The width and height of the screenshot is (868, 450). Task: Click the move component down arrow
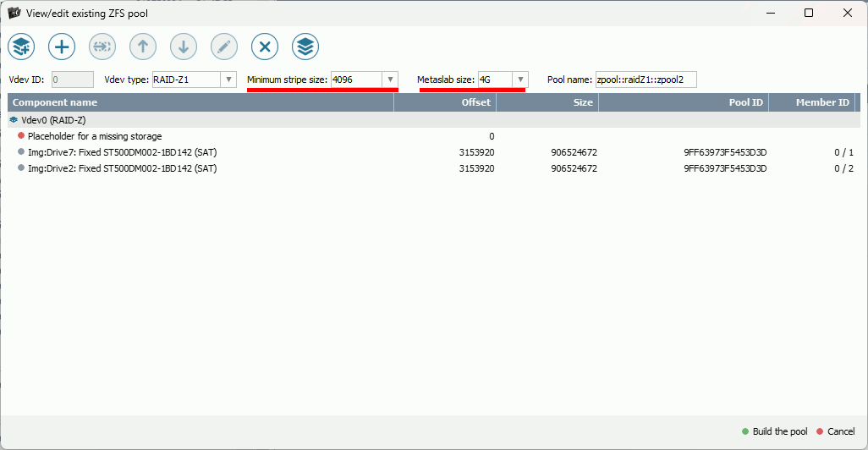point(184,47)
